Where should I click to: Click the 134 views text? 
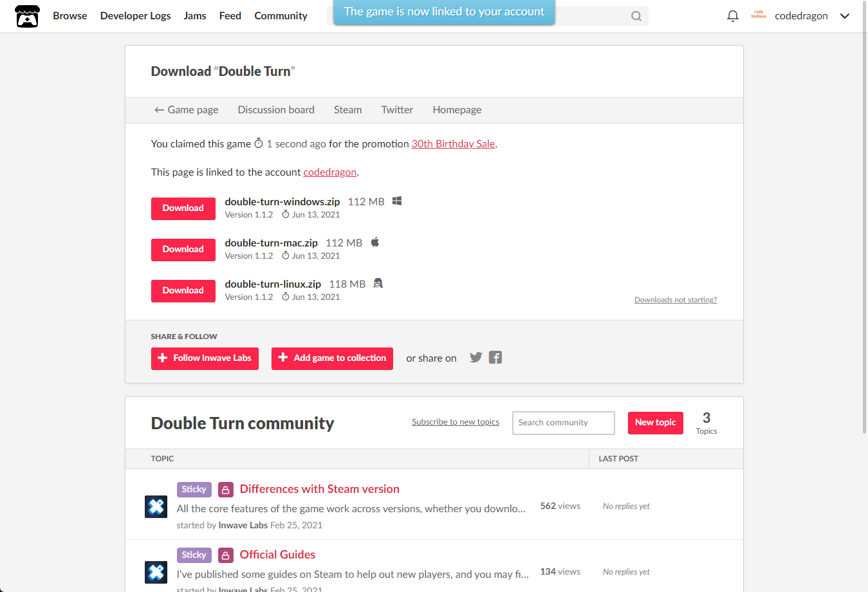[x=560, y=571]
